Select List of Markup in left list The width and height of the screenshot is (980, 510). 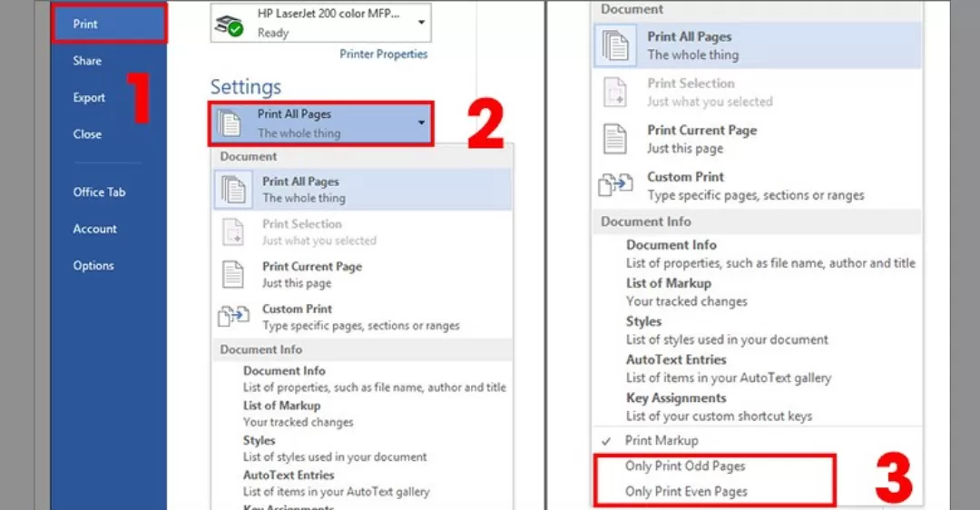click(x=281, y=406)
